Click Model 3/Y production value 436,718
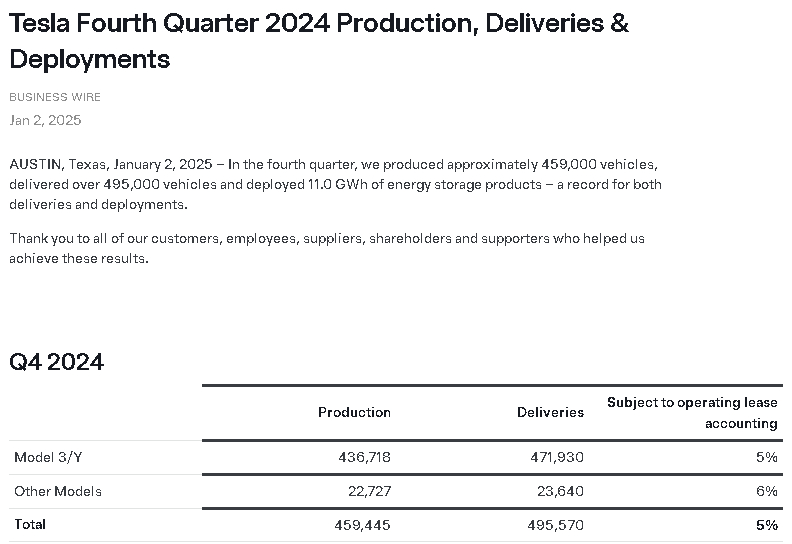This screenshot has width=792, height=544. tap(365, 457)
